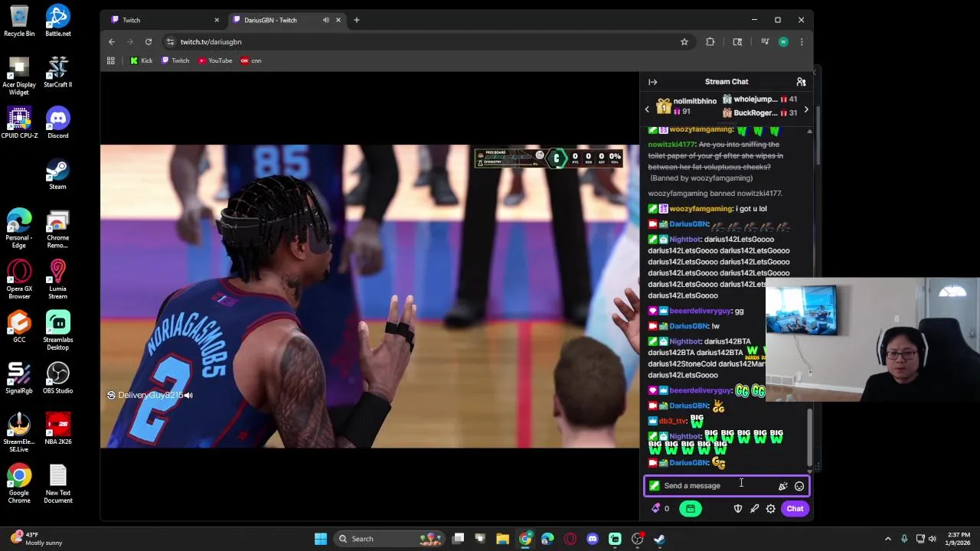980x551 pixels.
Task: Collapse the Stream Chat panel
Action: (653, 82)
